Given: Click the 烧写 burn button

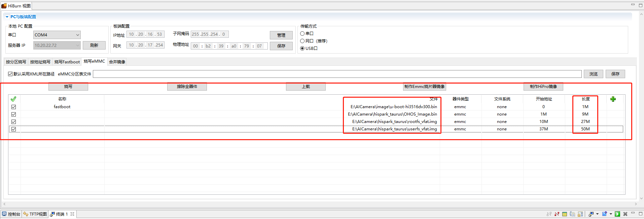Looking at the screenshot, I should 68,87.
